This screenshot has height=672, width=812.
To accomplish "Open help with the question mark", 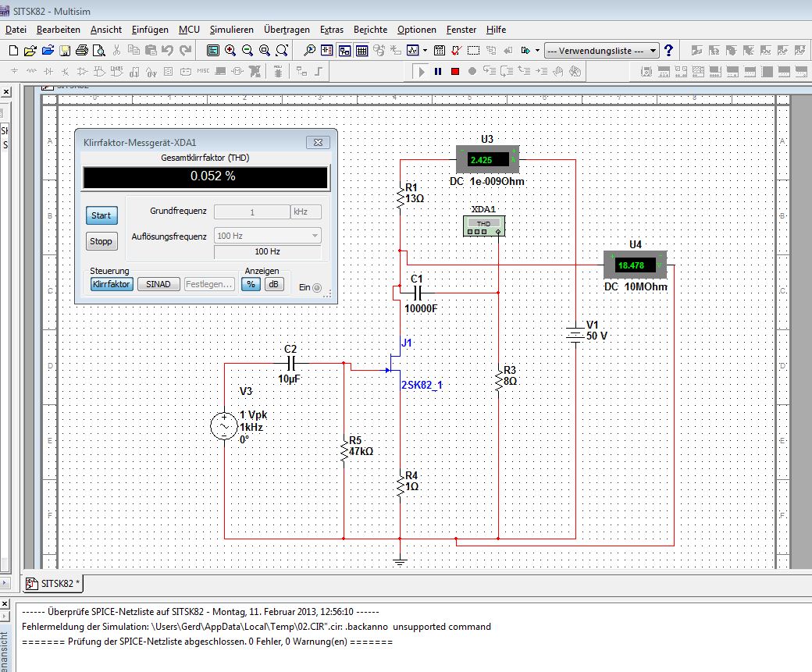I will (668, 50).
